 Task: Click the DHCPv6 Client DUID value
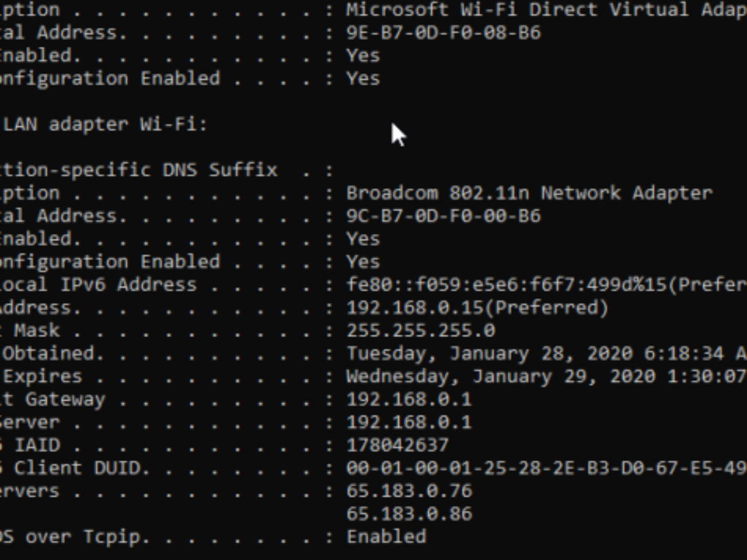[x=545, y=468]
